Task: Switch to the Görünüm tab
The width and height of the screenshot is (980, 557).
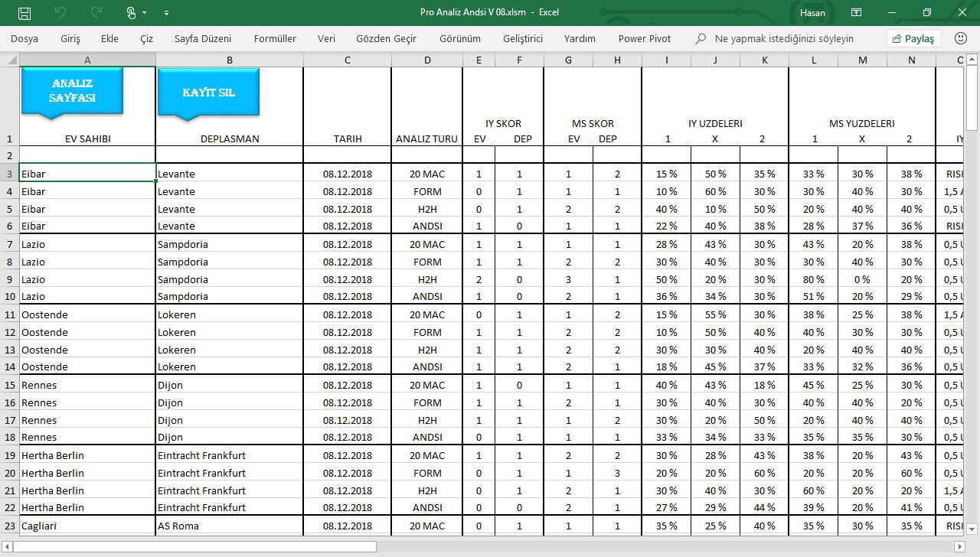Action: [x=459, y=38]
